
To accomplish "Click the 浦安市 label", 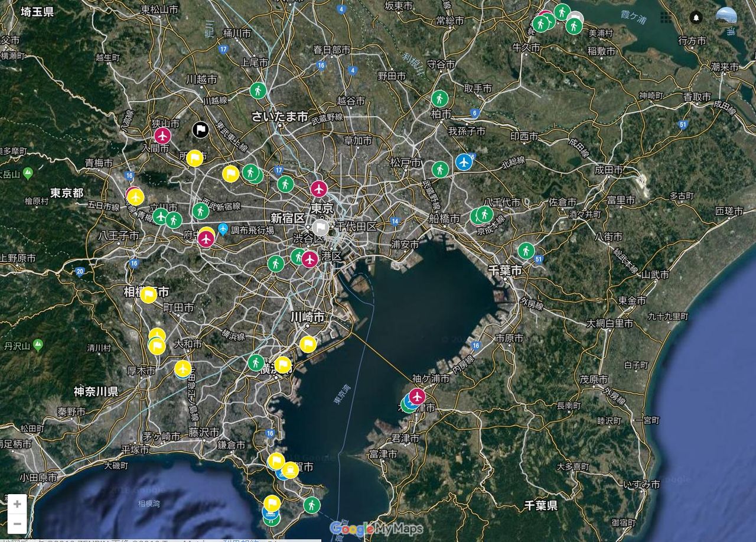I will tap(405, 244).
